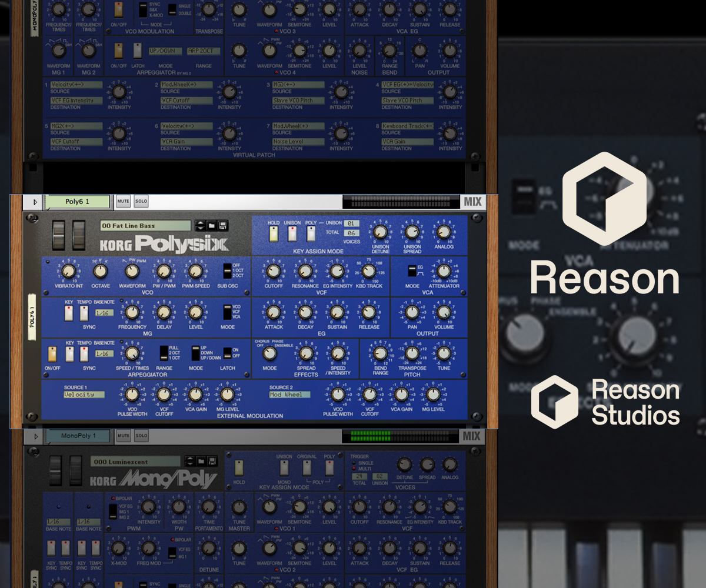Screen dimensions: 706x588
Task: Click the Reason Studios logo
Action: (606, 402)
